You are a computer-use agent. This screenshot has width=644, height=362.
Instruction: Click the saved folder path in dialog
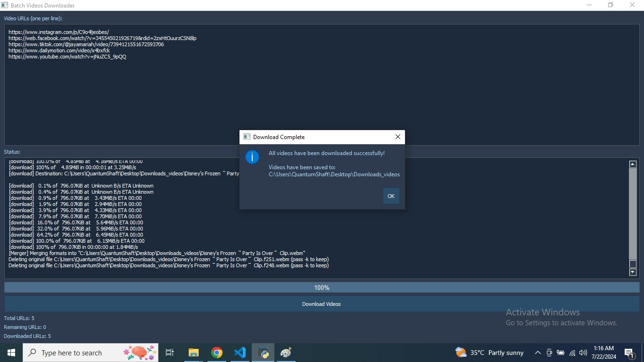coord(334,174)
